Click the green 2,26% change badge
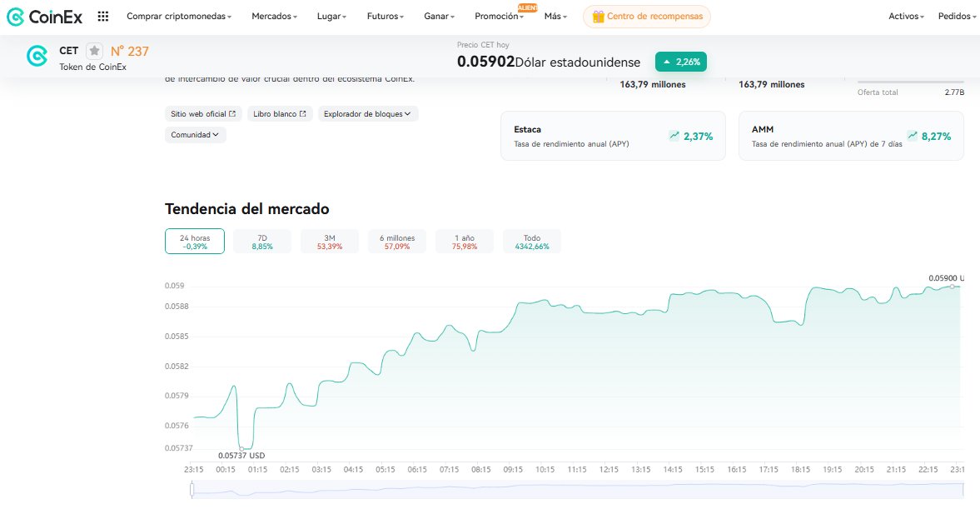Image resolution: width=980 pixels, height=519 pixels. [680, 62]
